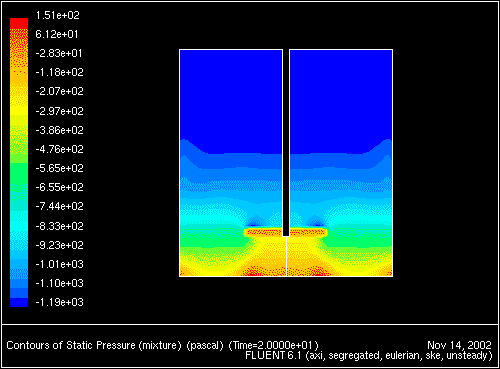Click the -8.33e+02 legend value
This screenshot has height=369, width=500.
click(59, 226)
